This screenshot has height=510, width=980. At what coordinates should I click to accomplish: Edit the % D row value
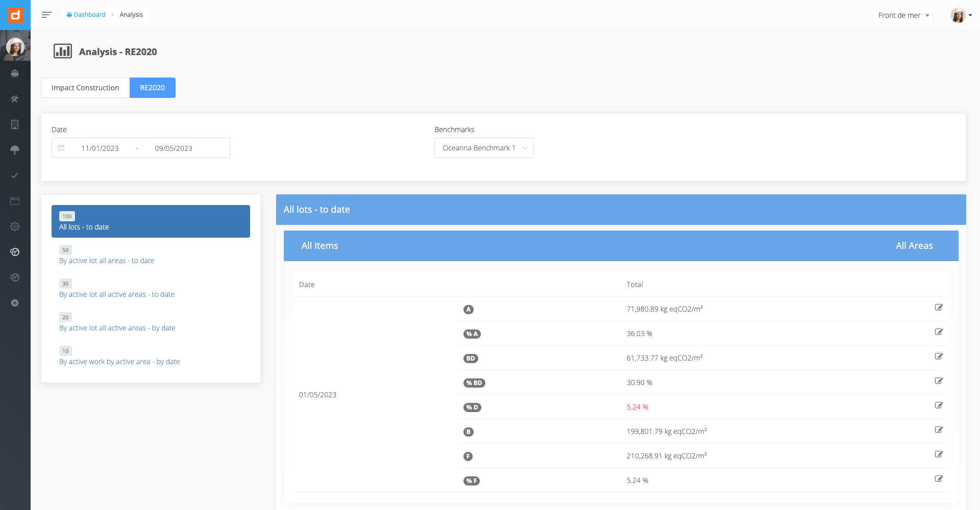tap(939, 405)
